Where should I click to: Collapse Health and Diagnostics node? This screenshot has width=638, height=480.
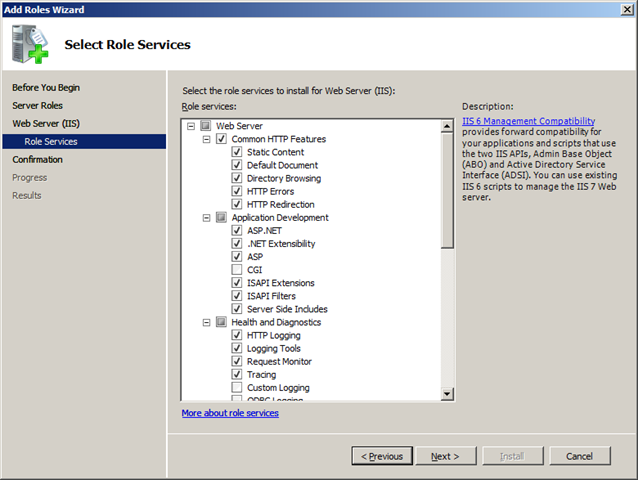tap(206, 322)
